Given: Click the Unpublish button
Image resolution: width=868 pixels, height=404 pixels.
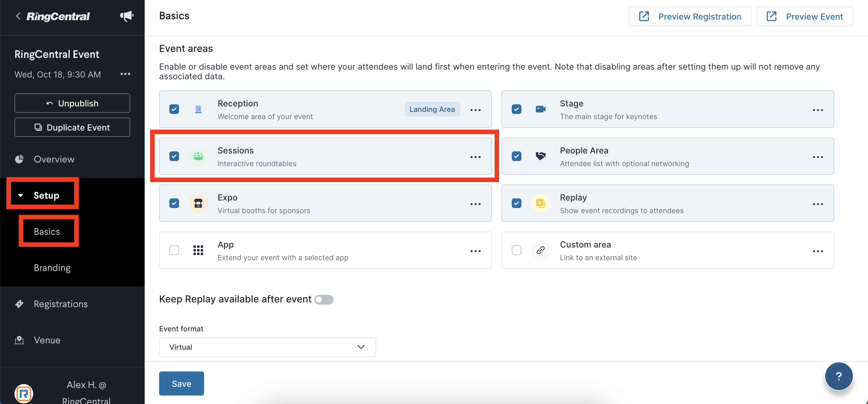Looking at the screenshot, I should (72, 103).
